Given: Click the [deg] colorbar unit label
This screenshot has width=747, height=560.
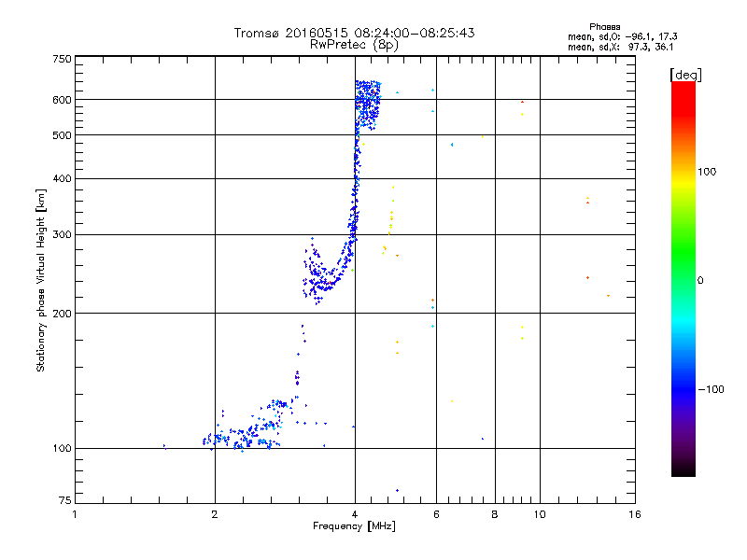Looking at the screenshot, I should pyautogui.click(x=685, y=75).
